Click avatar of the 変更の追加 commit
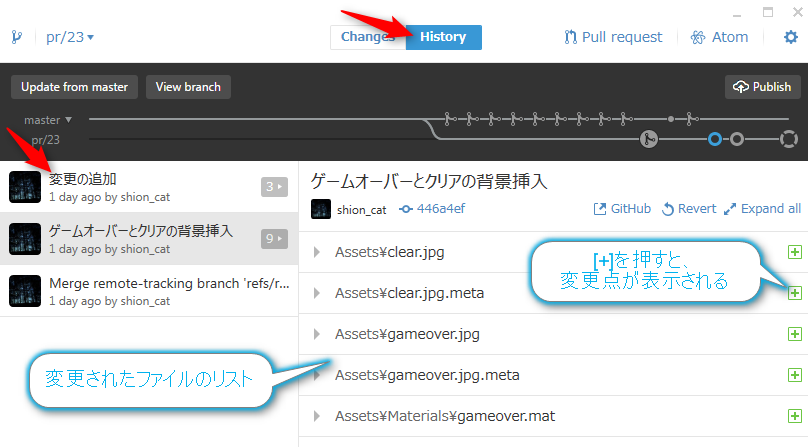808x447 pixels. [25, 187]
